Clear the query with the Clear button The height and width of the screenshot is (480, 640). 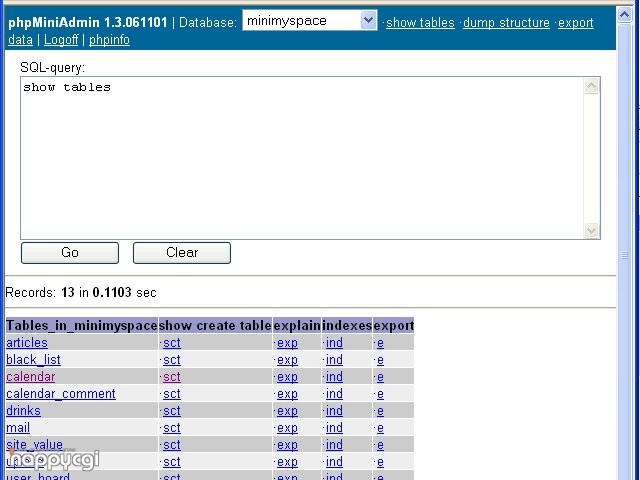(x=182, y=253)
